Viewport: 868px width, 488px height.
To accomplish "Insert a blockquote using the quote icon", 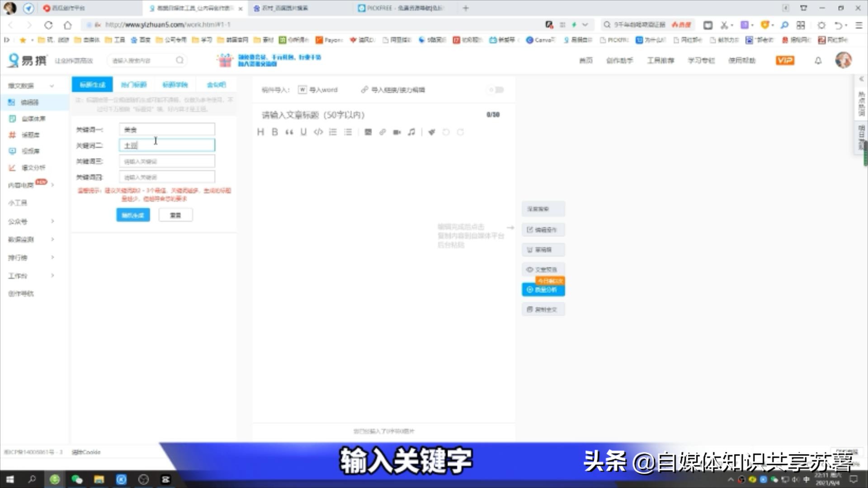I will (289, 132).
